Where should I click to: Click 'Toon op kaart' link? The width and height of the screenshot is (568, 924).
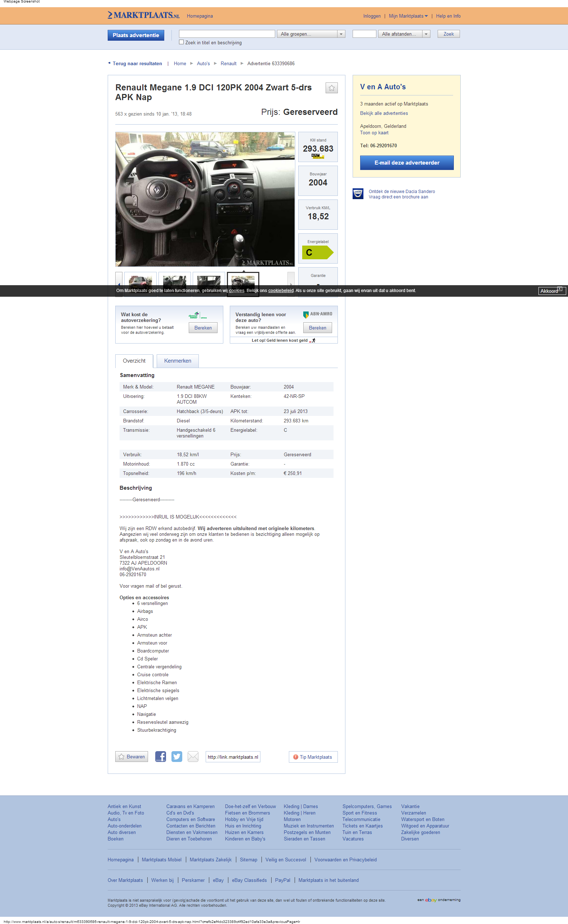[374, 133]
